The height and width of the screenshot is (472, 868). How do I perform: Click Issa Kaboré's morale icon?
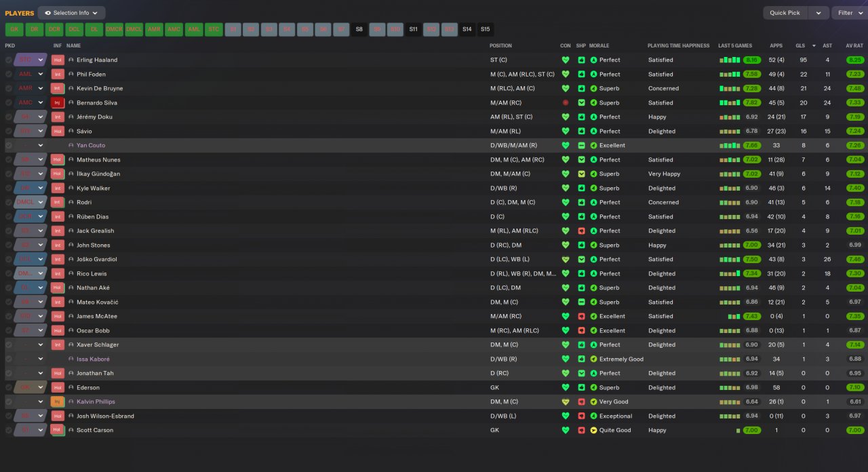(593, 359)
